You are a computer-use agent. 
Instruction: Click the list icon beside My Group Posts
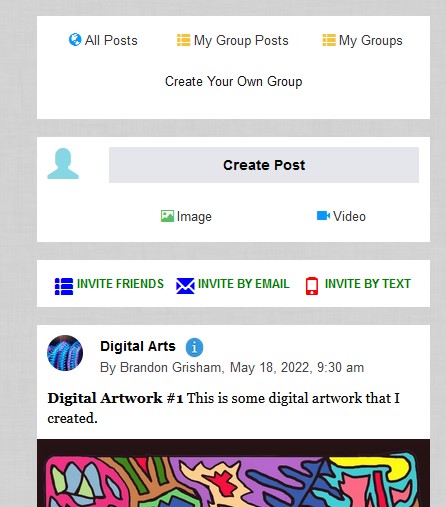183,40
